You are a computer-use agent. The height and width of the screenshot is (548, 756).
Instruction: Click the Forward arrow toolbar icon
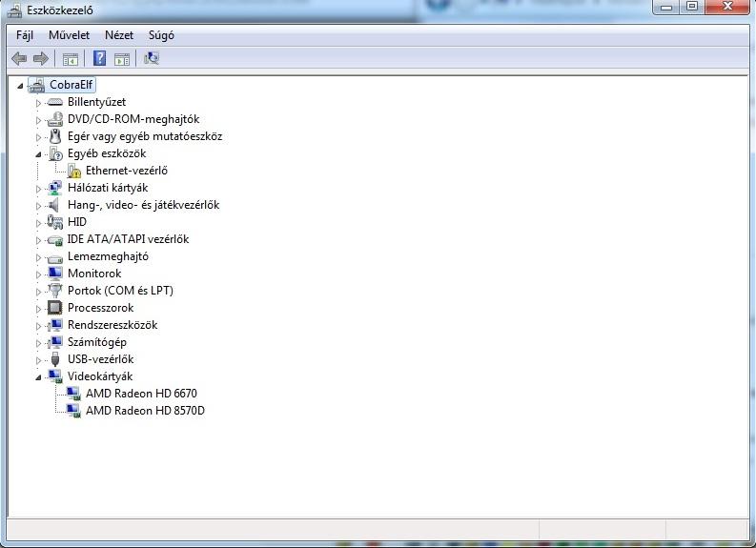[41, 59]
